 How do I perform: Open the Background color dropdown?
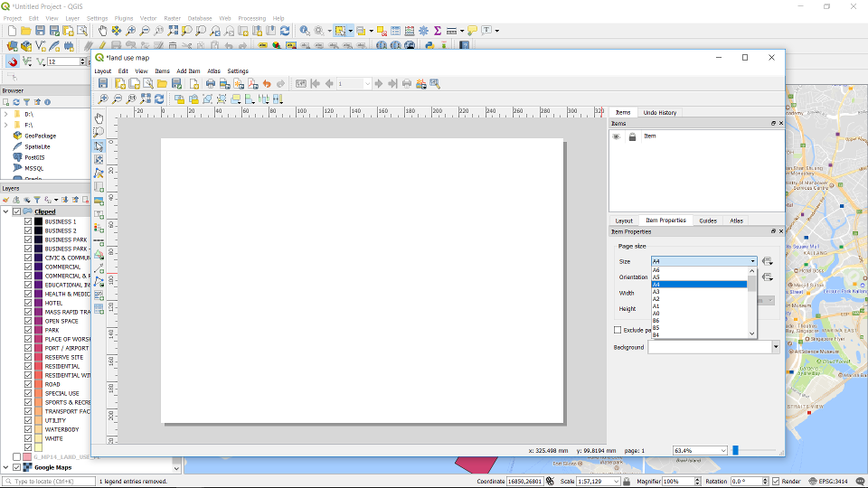(775, 347)
